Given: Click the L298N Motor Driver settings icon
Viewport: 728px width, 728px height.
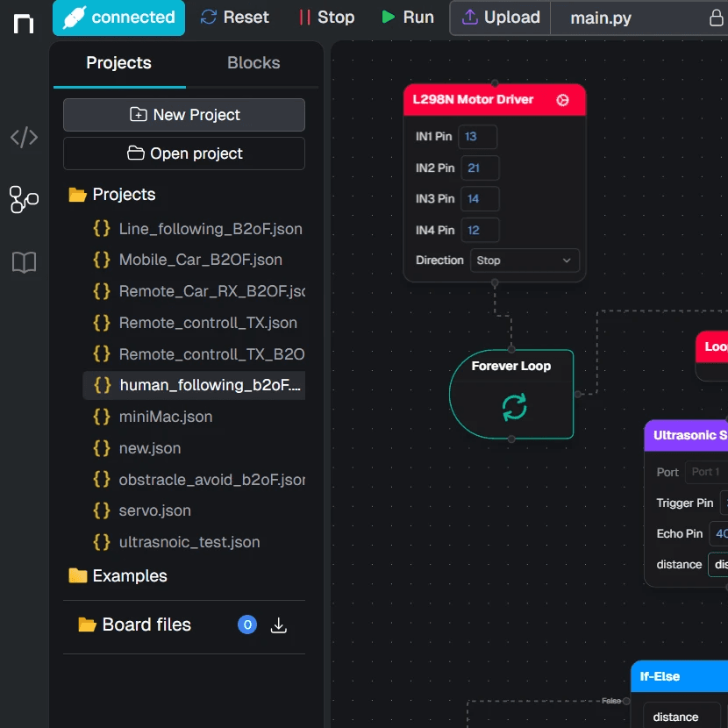Looking at the screenshot, I should click(562, 100).
